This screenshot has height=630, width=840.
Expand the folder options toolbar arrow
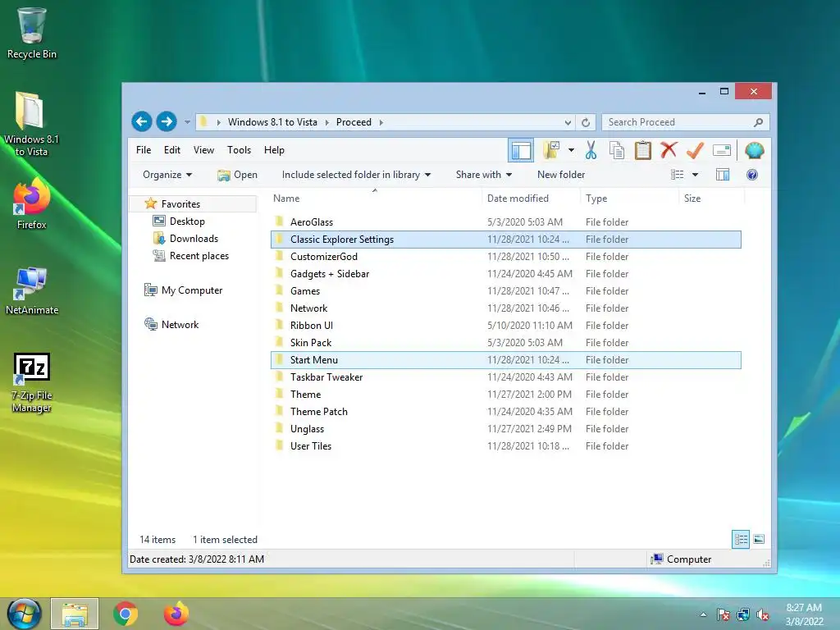[x=571, y=151]
